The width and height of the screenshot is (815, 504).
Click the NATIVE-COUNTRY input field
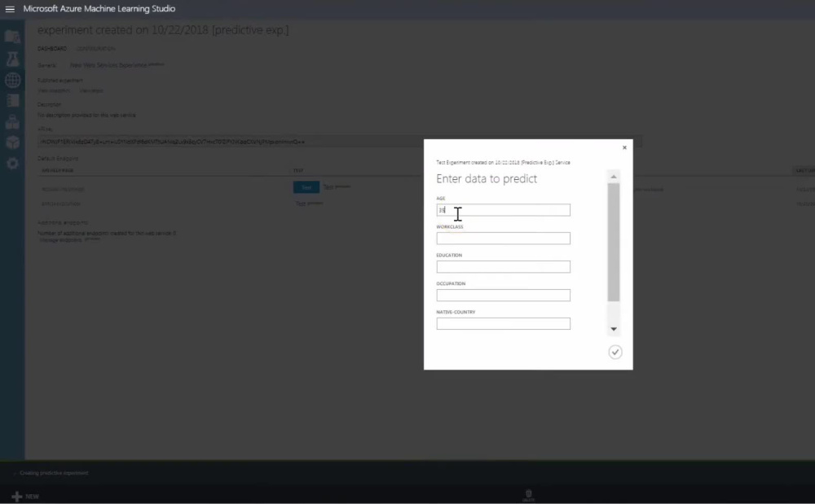[503, 324]
